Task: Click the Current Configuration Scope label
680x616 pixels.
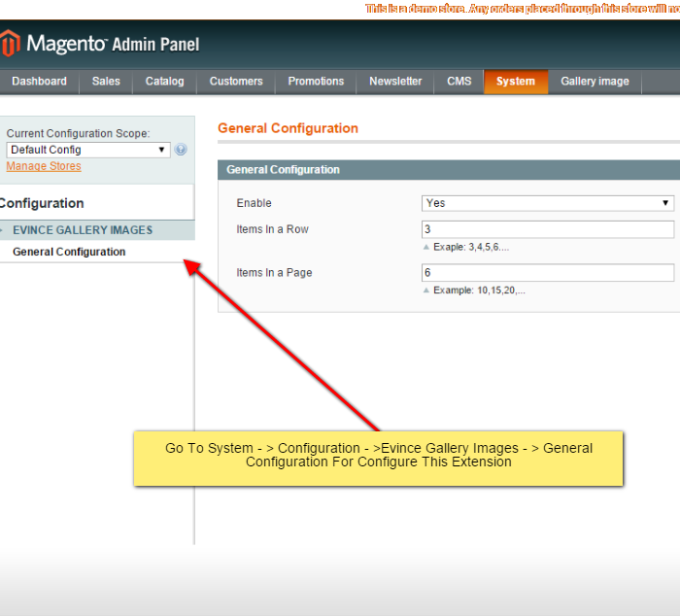Action: pyautogui.click(x=78, y=133)
